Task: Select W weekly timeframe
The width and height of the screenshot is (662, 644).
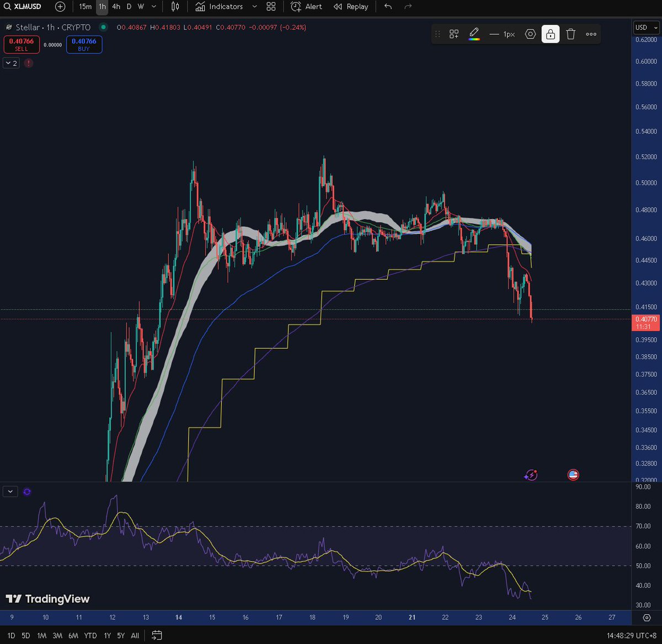Action: [x=141, y=7]
